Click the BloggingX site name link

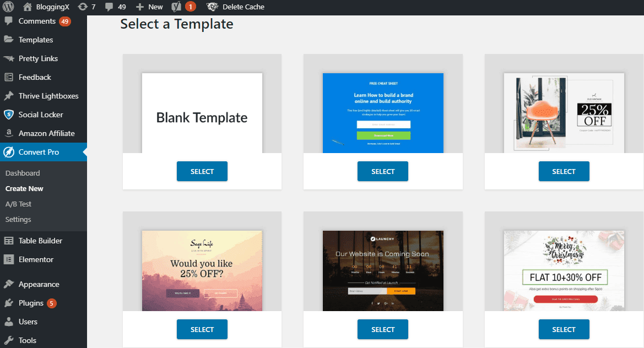52,7
